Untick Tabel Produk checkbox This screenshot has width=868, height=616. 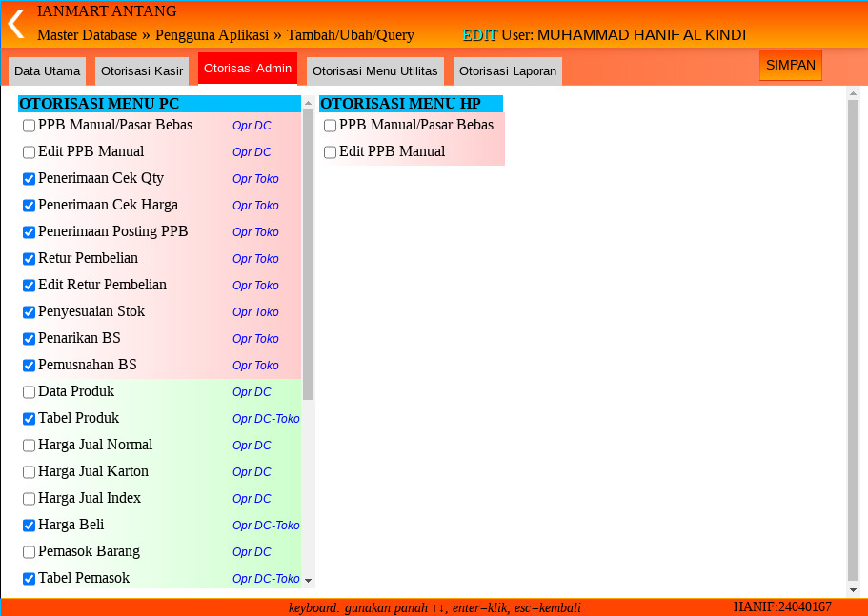pos(30,419)
